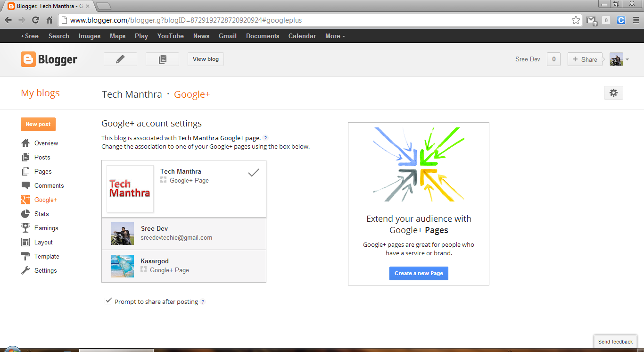Viewport: 644px width, 352px height.
Task: Open the My blogs link
Action: (x=41, y=93)
